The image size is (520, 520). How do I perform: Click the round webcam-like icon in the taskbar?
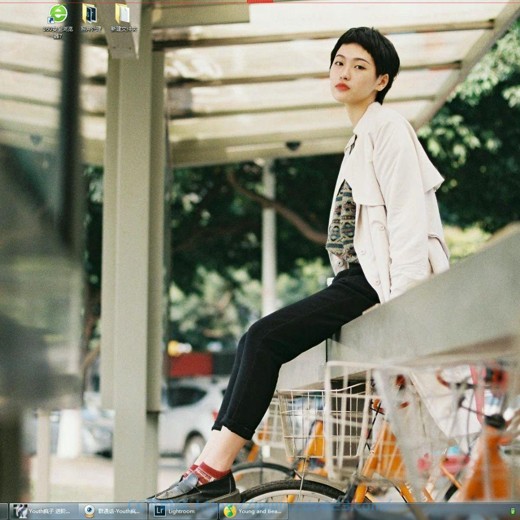[89, 511]
